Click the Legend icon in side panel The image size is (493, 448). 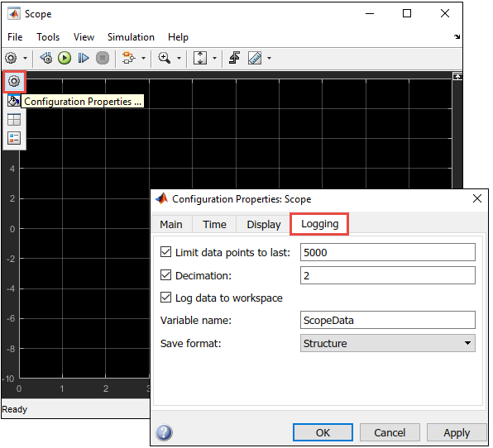[14, 138]
